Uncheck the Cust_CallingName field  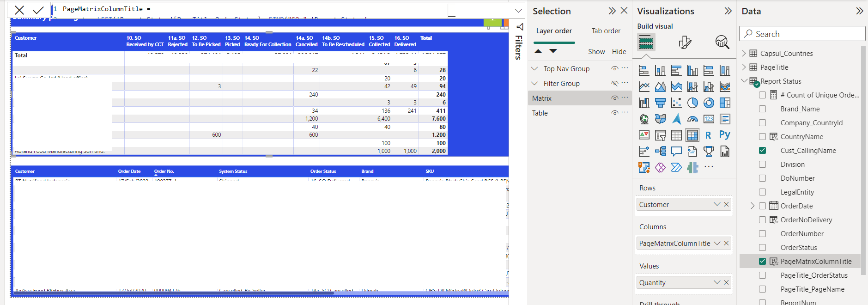762,151
